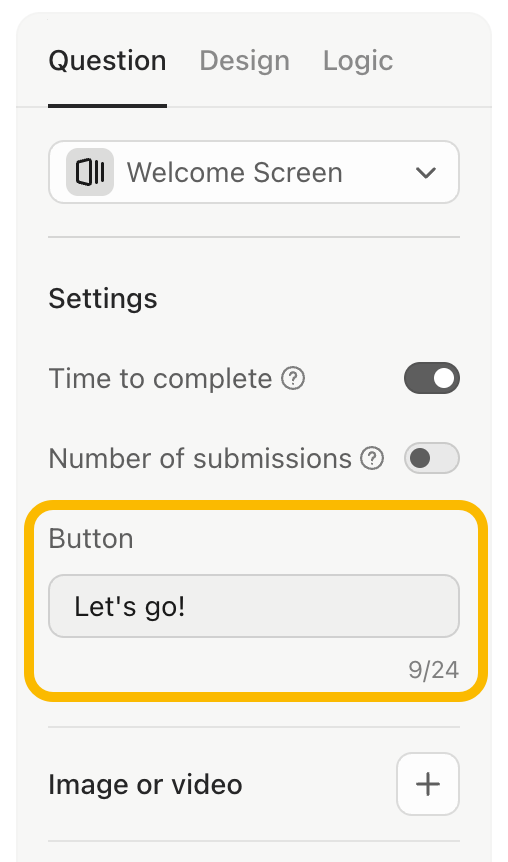The height and width of the screenshot is (862, 508).
Task: Click the divider line above Settings heading
Action: [x=254, y=237]
